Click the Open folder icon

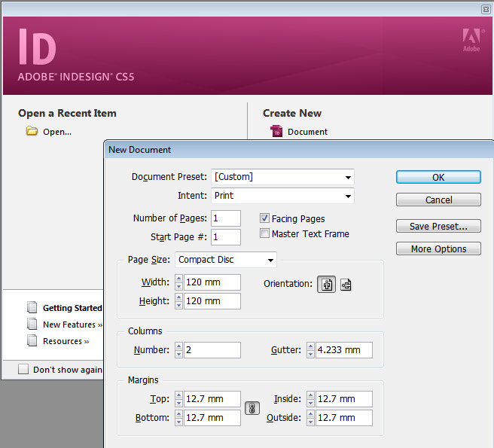(x=32, y=131)
